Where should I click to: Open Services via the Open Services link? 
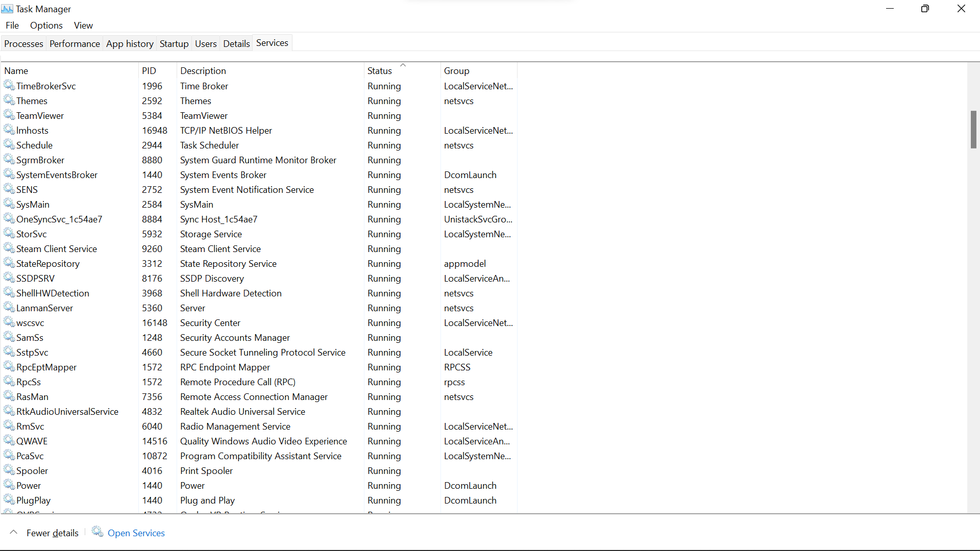point(136,533)
